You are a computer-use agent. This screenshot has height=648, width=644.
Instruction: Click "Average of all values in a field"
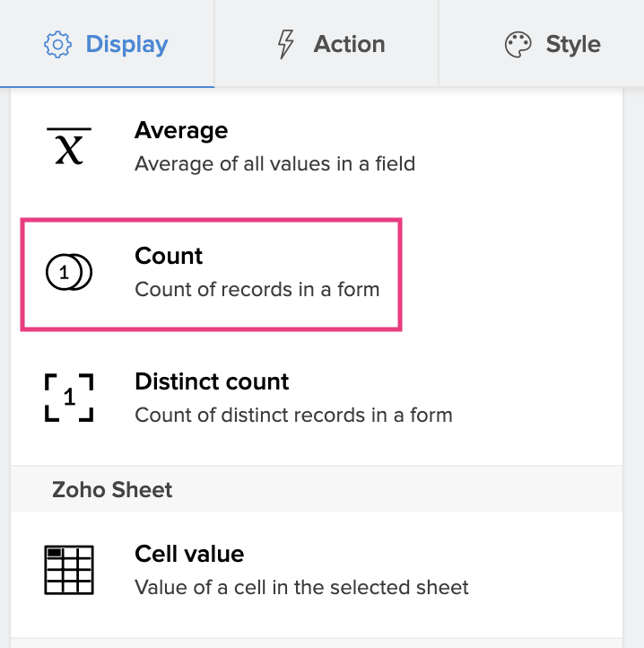[x=274, y=164]
